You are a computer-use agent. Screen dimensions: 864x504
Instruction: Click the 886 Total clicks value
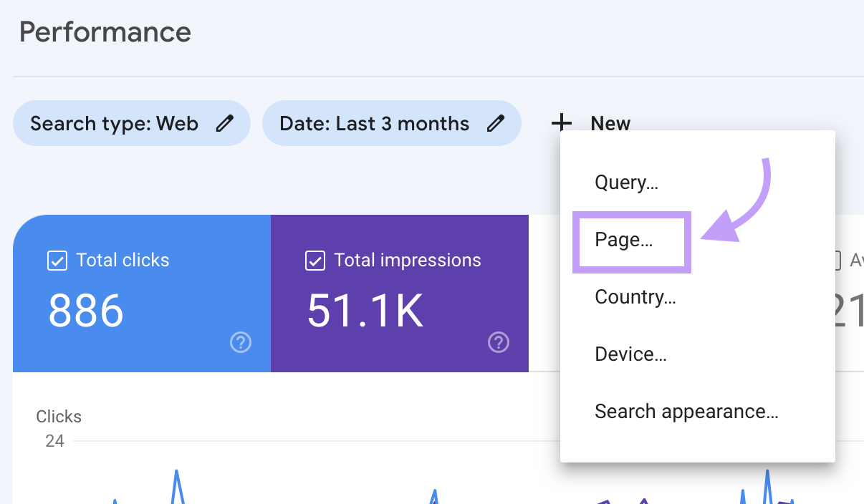86,311
